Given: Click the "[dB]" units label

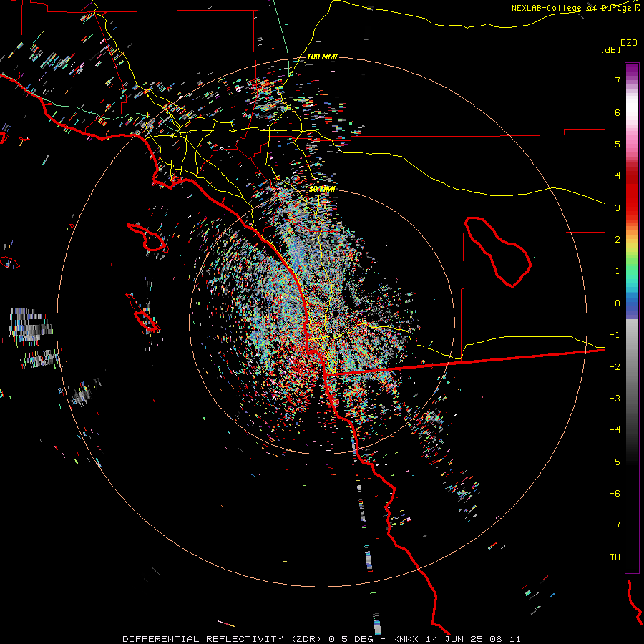Looking at the screenshot, I should pos(610,49).
